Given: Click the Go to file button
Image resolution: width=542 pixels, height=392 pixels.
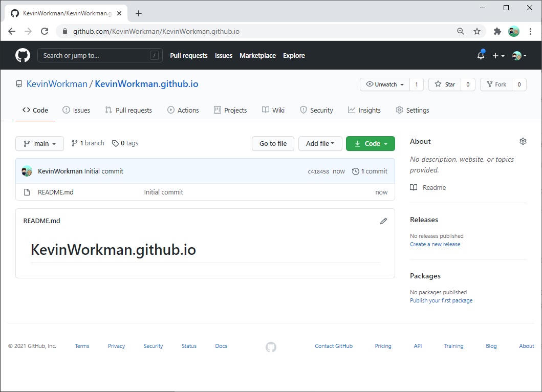Looking at the screenshot, I should [273, 143].
